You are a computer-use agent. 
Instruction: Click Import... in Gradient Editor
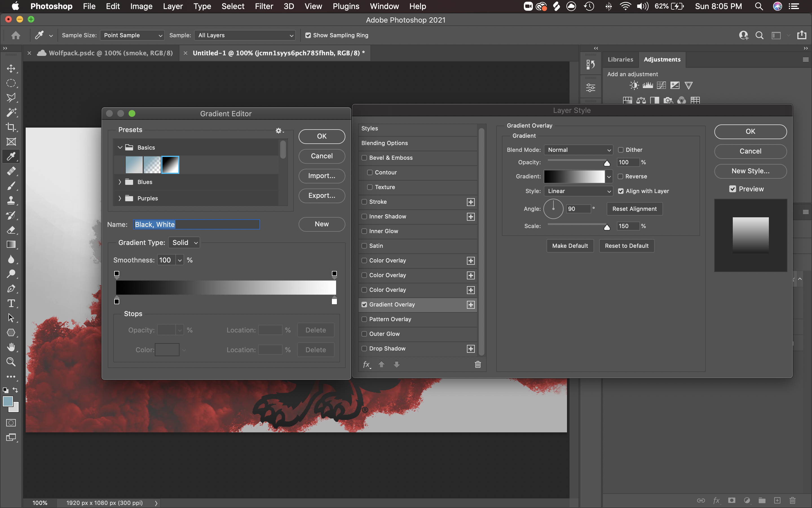coord(321,176)
